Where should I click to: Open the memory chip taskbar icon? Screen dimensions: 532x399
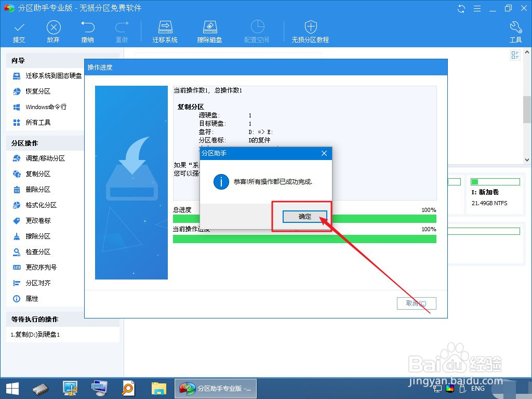click(41, 389)
